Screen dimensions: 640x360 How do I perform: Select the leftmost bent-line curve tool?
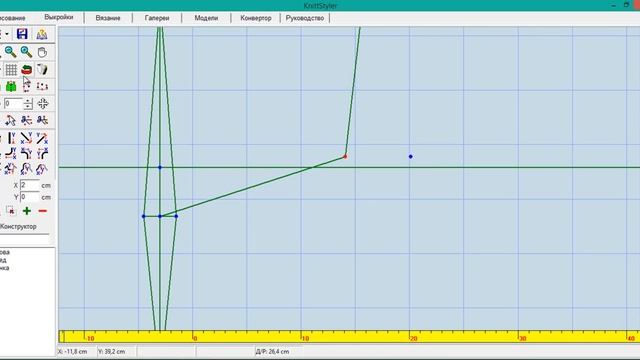pos(11,153)
